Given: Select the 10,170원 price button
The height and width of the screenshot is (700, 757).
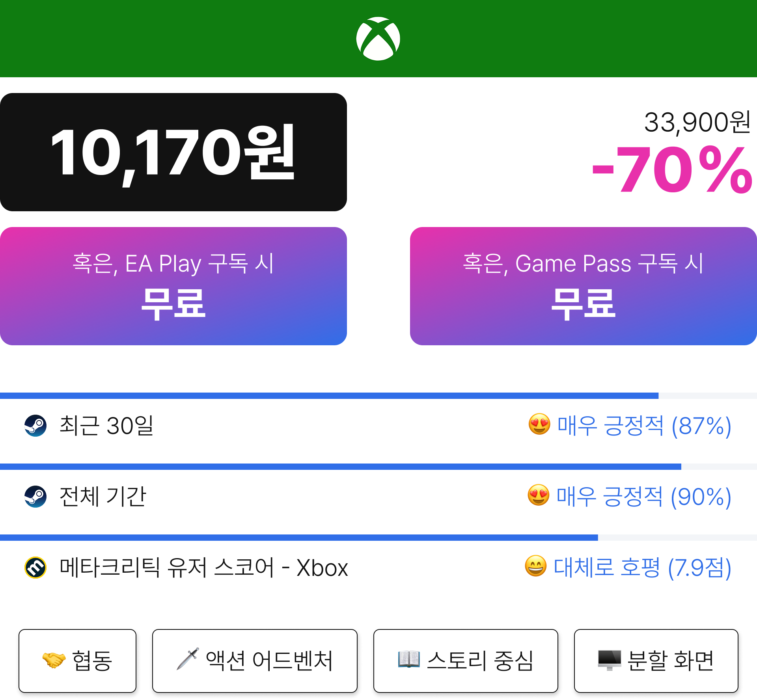Looking at the screenshot, I should (x=173, y=152).
